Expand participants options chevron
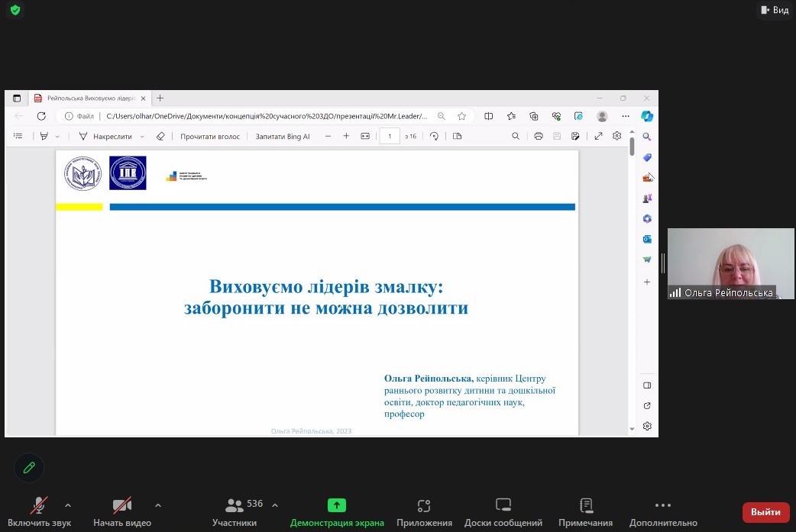 coord(275,505)
